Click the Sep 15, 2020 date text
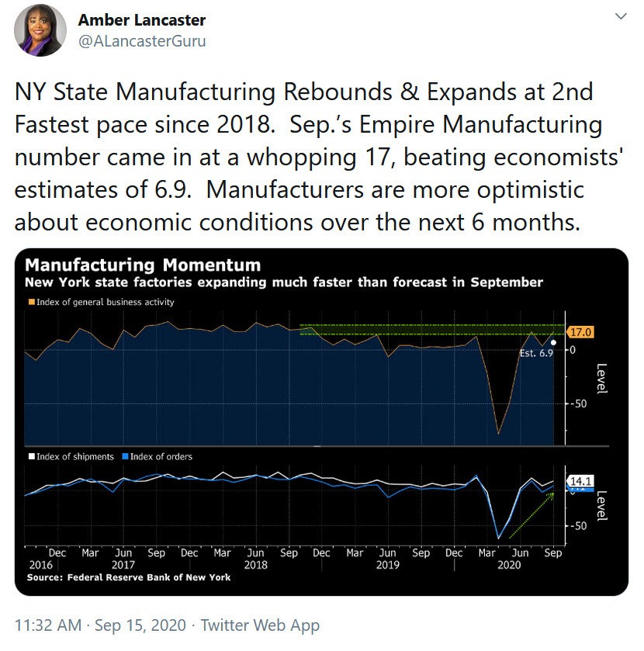Viewport: 644px width, 651px height. tap(140, 625)
